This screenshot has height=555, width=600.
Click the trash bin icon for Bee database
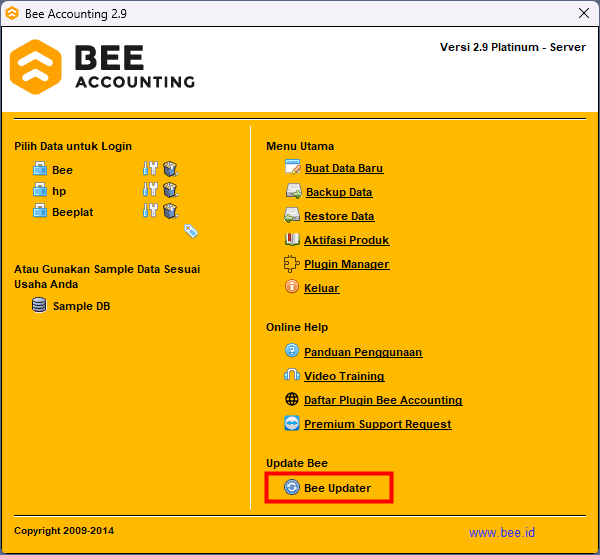170,169
